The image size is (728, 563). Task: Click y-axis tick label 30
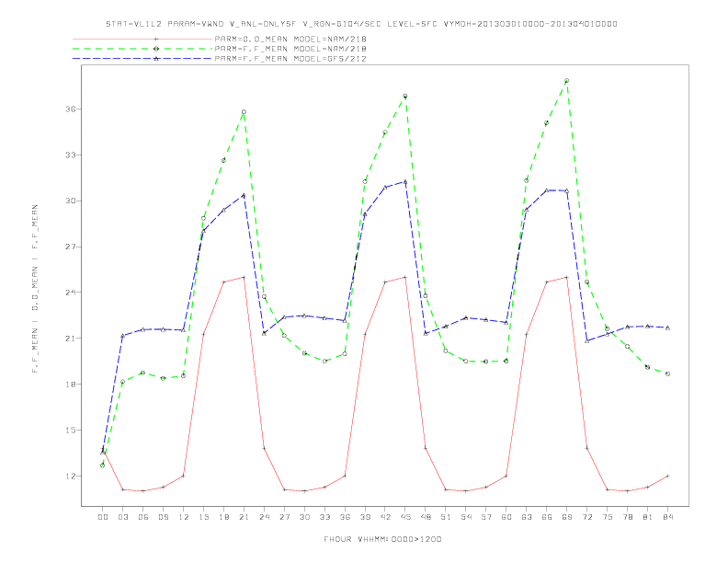pos(71,201)
